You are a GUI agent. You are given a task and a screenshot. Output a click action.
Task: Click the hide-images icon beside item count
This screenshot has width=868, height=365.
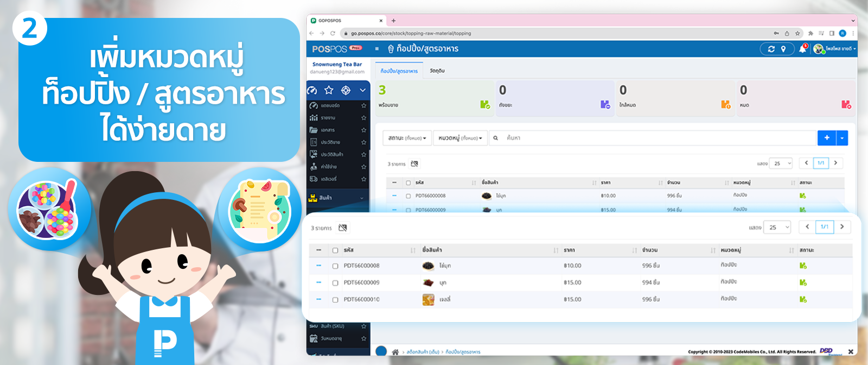tap(343, 228)
